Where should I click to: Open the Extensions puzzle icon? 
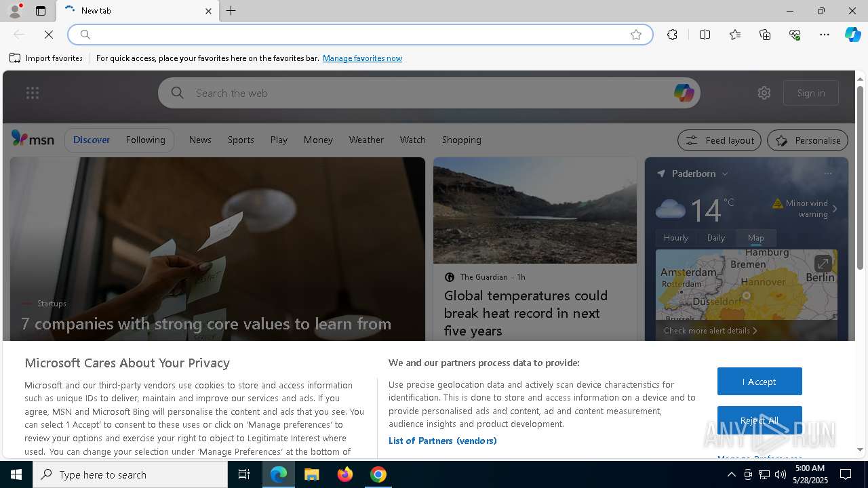(x=672, y=35)
